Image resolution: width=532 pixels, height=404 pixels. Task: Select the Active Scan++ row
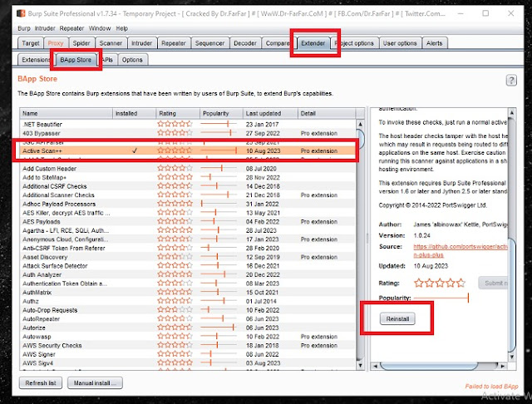(x=188, y=150)
